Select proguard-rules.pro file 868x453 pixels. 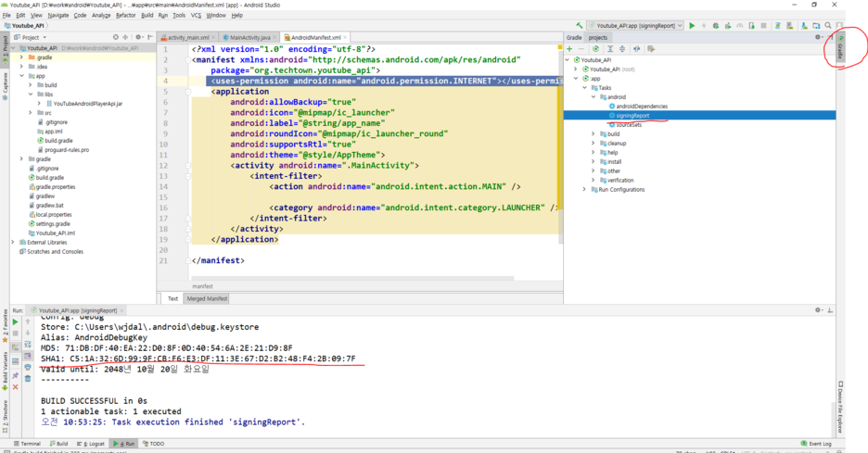(63, 150)
